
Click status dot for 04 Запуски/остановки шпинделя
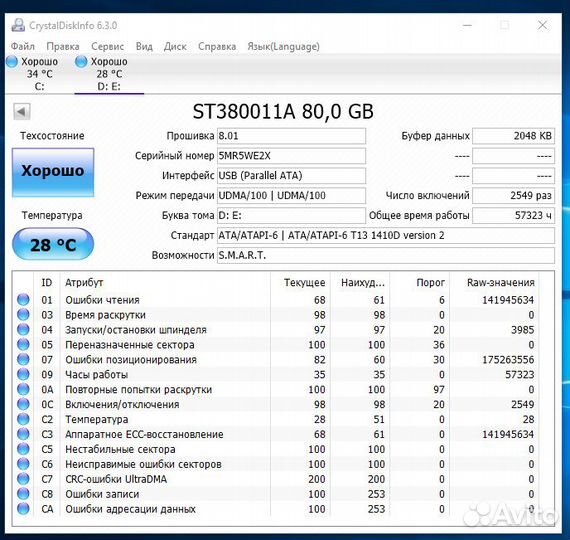(x=23, y=329)
